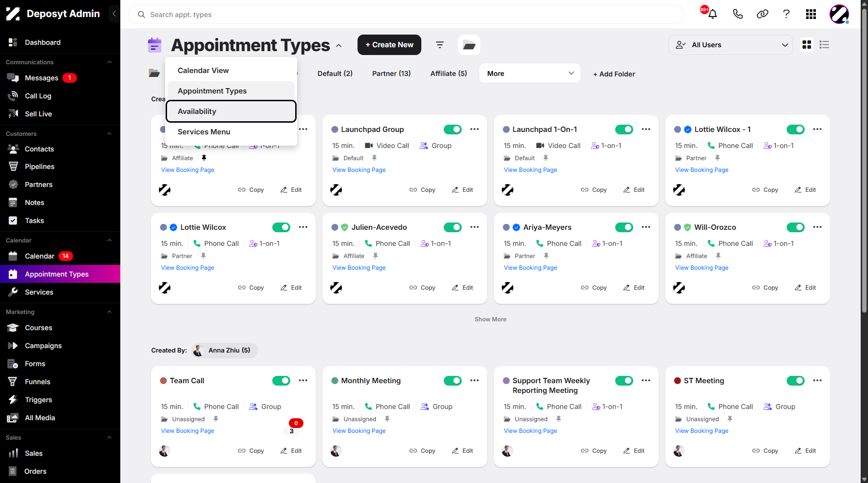Open the Partner (13) folder tab
This screenshot has height=483, width=868.
point(391,74)
